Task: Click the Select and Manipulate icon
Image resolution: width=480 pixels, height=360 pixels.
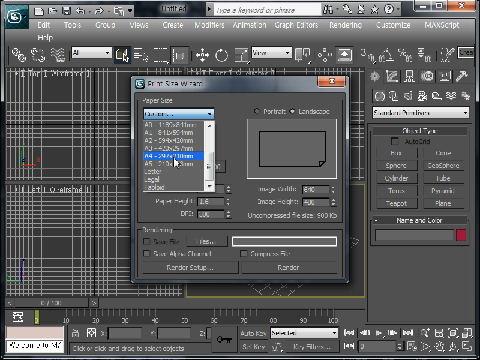Action: point(325,55)
